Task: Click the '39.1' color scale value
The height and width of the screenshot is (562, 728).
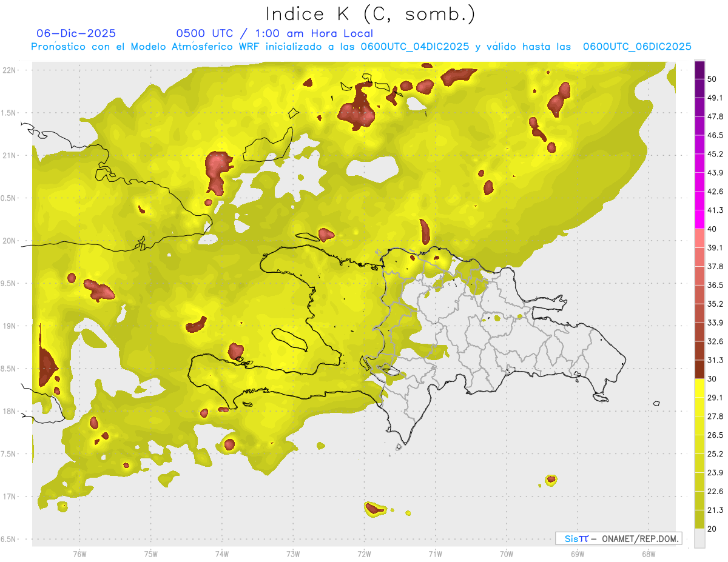Action: coord(715,247)
